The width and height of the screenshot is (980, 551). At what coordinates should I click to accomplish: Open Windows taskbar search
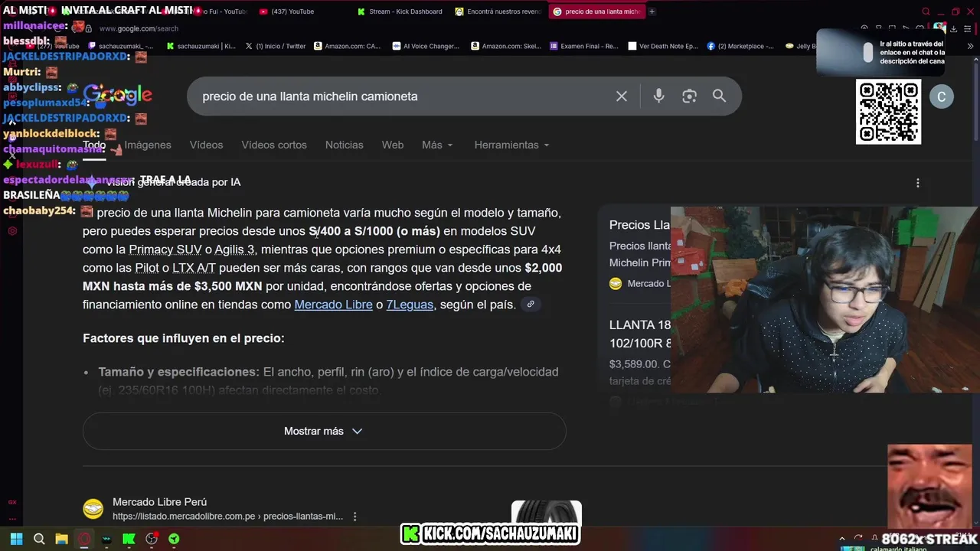[x=39, y=539]
